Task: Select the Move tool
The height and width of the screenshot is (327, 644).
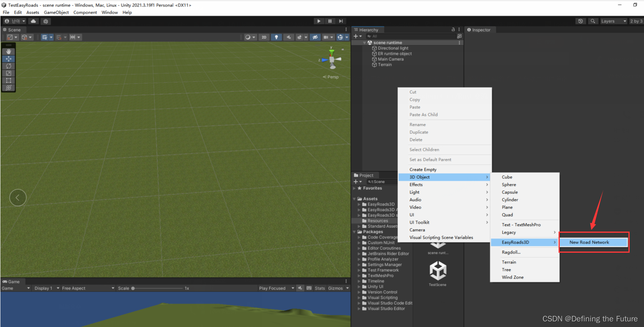Action: [8, 59]
